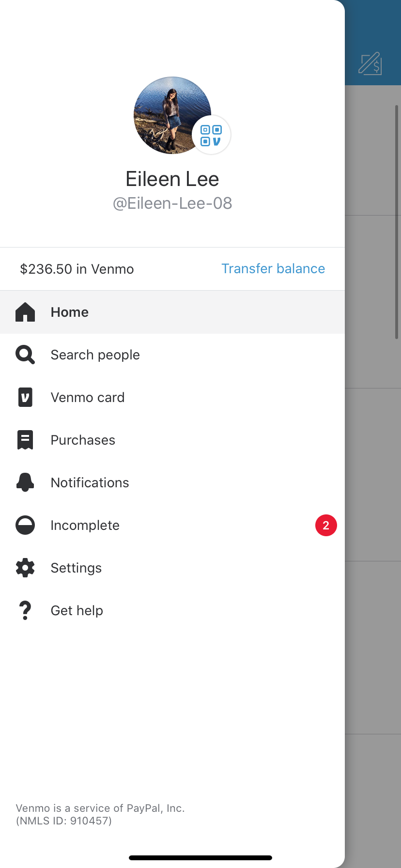
Task: Click the Notifications bell icon
Action: pyautogui.click(x=25, y=482)
